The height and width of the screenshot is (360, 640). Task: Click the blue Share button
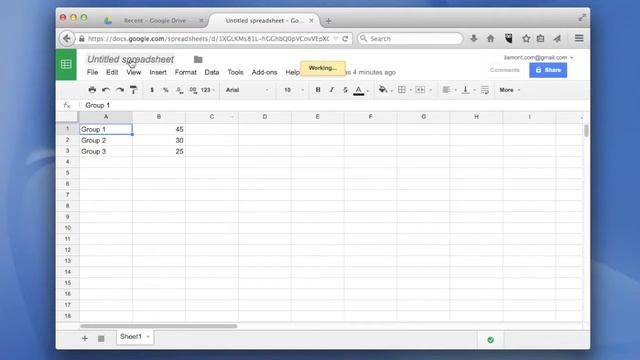pos(548,70)
